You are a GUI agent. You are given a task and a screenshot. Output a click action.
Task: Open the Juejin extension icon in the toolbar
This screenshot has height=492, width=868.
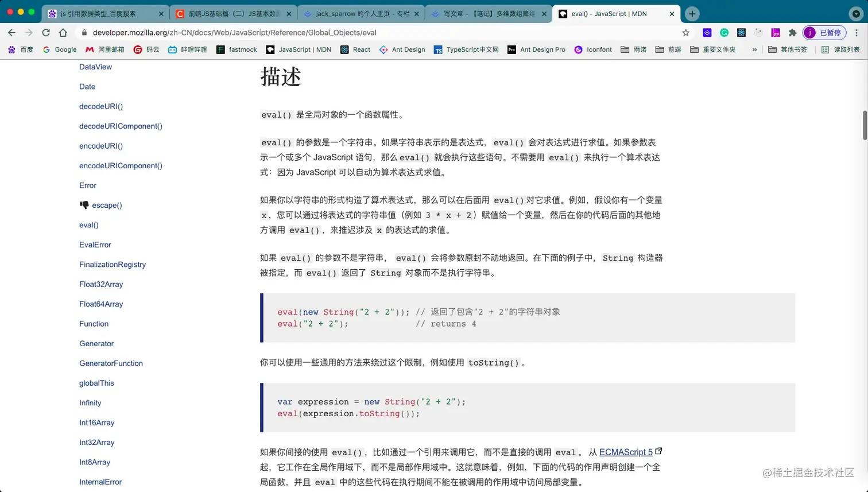(x=707, y=33)
